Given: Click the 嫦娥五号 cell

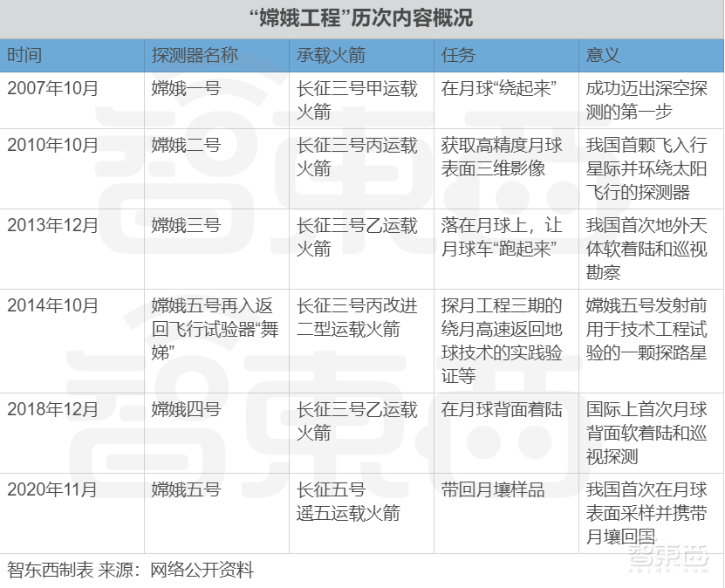Looking at the screenshot, I should 174,489.
